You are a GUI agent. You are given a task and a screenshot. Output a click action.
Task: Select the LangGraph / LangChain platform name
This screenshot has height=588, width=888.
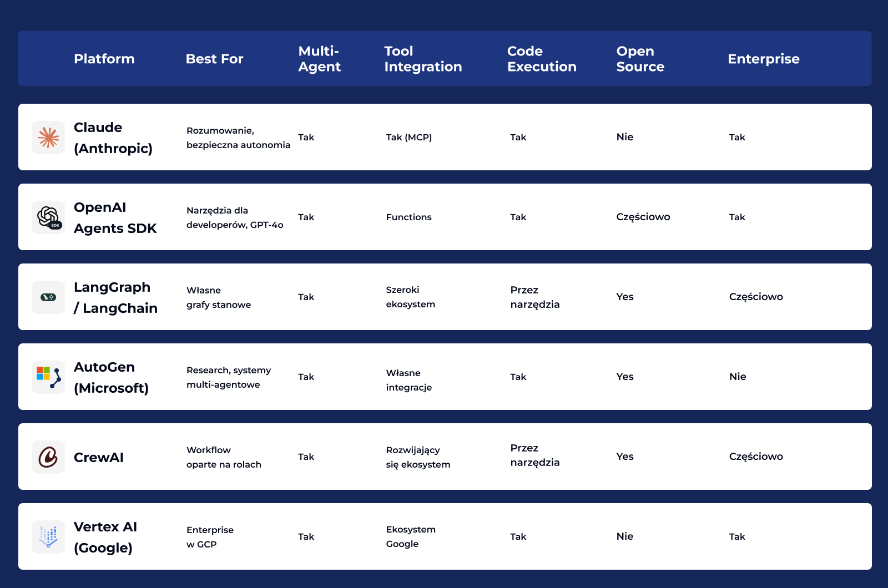pos(115,297)
